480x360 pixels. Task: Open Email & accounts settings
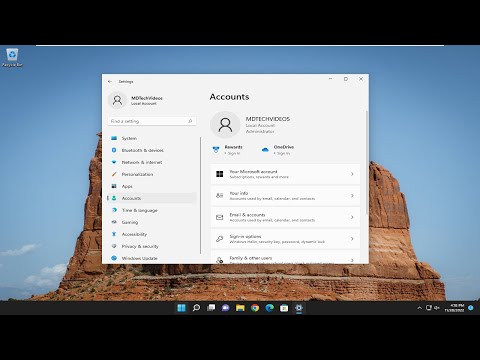click(x=285, y=217)
